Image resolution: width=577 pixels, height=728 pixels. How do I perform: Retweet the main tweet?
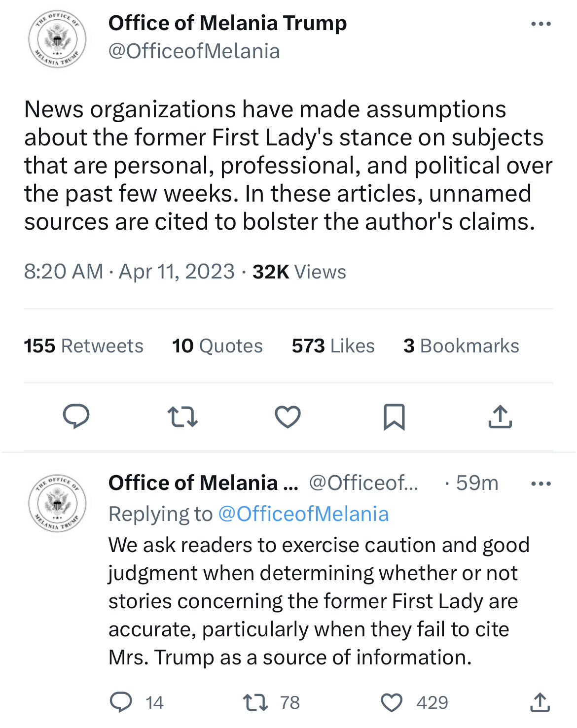(182, 416)
